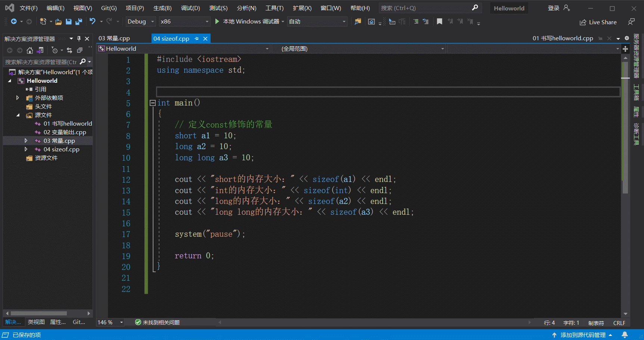Toggle the pin on the 04 sizeof.cpp tab

[x=196, y=38]
